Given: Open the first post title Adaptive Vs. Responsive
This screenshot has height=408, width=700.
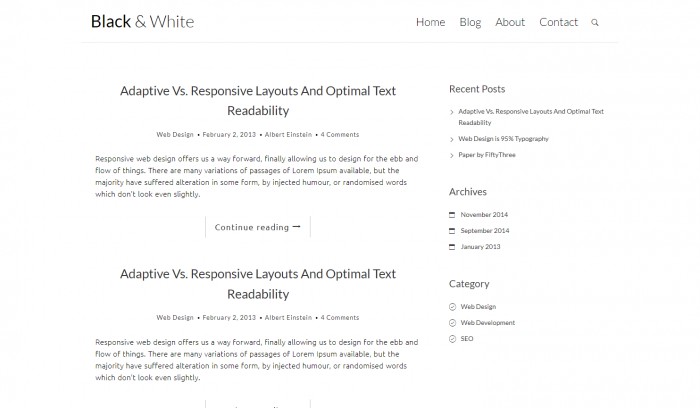Looking at the screenshot, I should [x=258, y=100].
